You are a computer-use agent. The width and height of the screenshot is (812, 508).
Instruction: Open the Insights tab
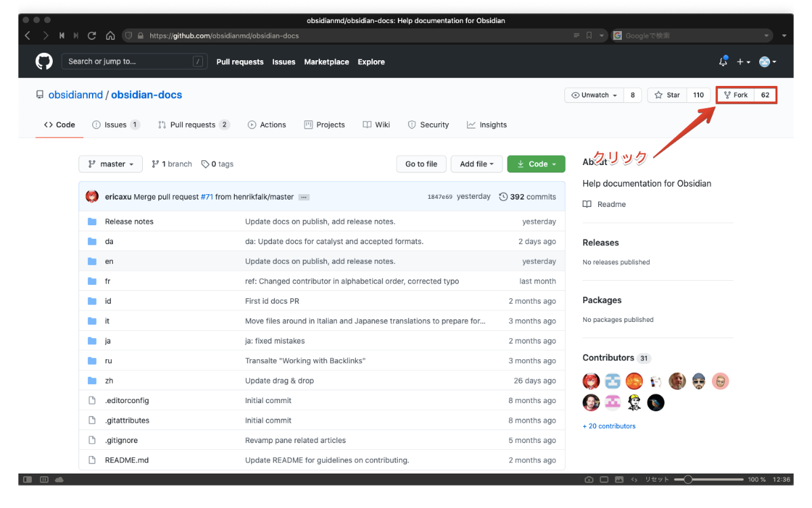pyautogui.click(x=487, y=125)
